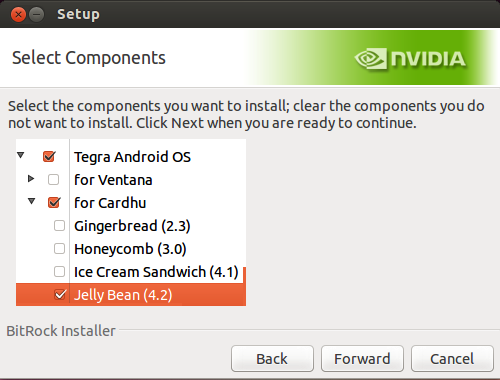Image resolution: width=500 pixels, height=380 pixels.
Task: Click the Setup title bar text
Action: pyautogui.click(x=78, y=15)
